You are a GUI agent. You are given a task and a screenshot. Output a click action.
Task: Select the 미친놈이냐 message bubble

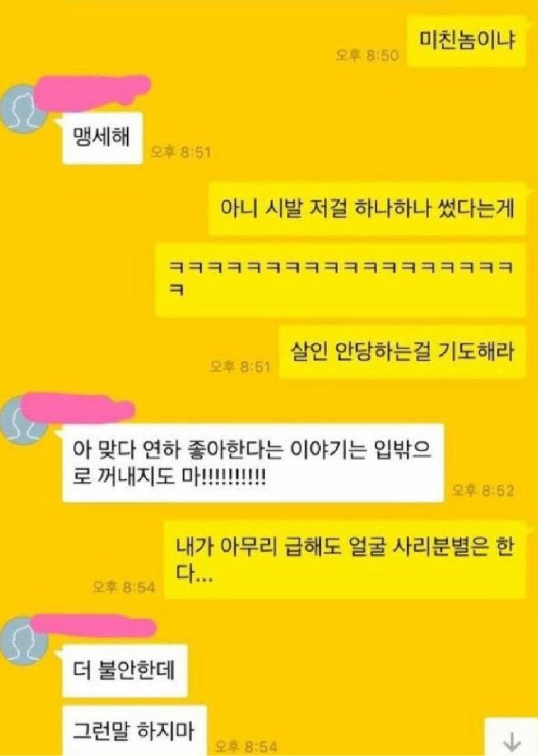pos(466,40)
